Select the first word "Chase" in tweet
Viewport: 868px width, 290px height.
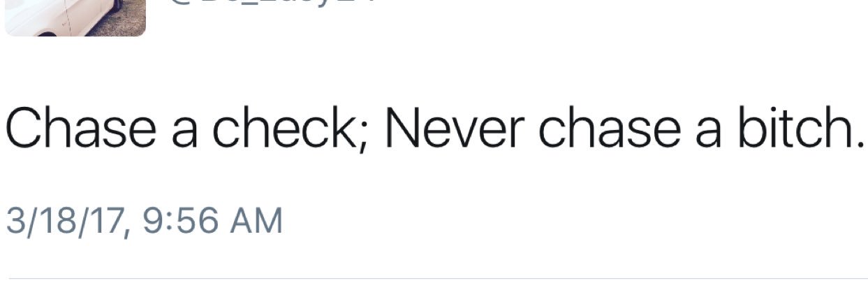tap(71, 129)
